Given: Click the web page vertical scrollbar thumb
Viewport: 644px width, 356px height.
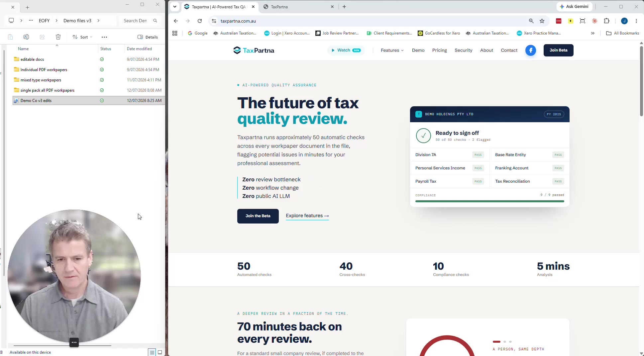Looking at the screenshot, I should [x=641, y=81].
